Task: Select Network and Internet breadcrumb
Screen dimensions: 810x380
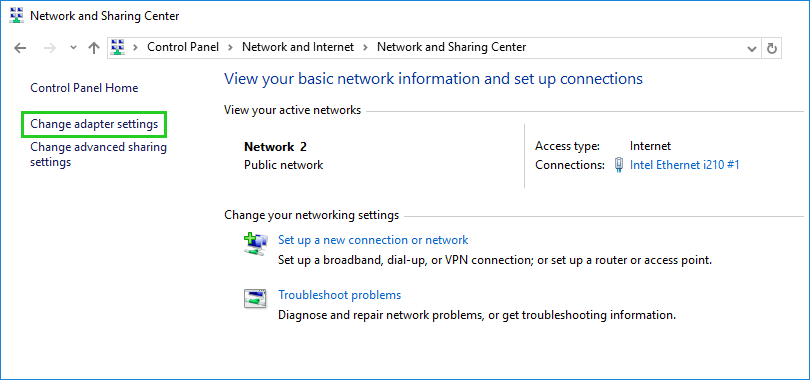Action: coord(298,47)
